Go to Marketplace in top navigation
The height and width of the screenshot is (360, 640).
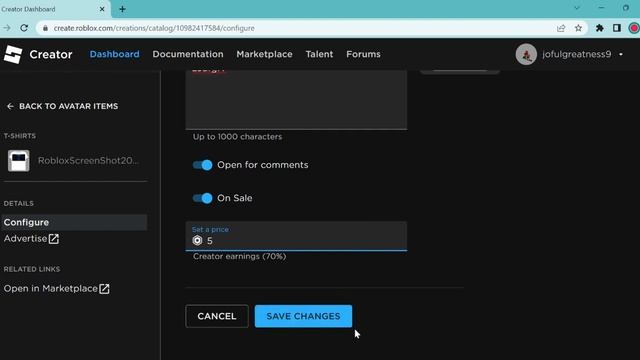(264, 54)
